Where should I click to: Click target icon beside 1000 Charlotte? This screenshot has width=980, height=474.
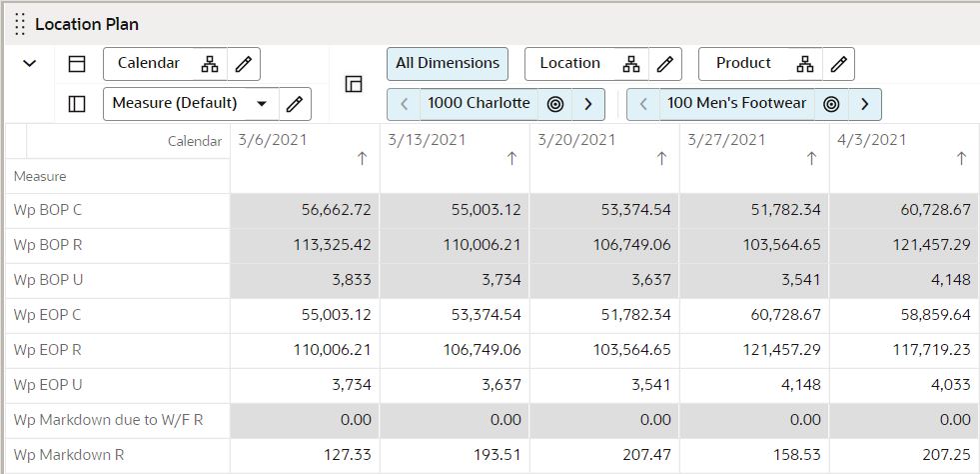tap(555, 104)
